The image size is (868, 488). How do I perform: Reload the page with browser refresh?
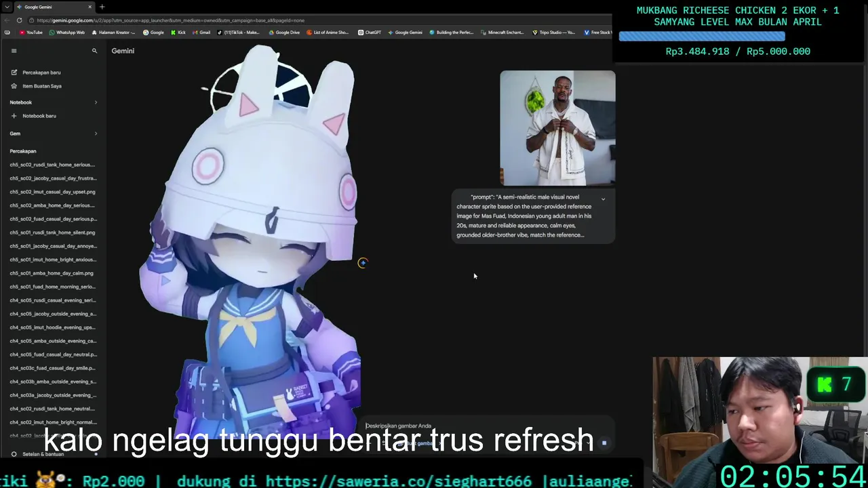click(19, 20)
